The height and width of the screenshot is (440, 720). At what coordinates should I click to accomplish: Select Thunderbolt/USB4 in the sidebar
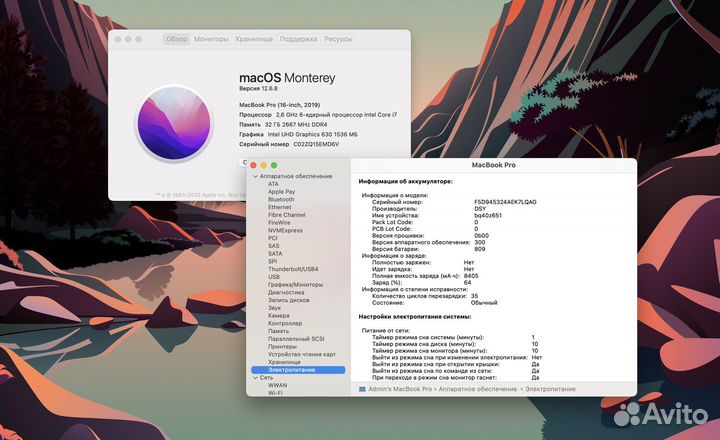coord(293,269)
